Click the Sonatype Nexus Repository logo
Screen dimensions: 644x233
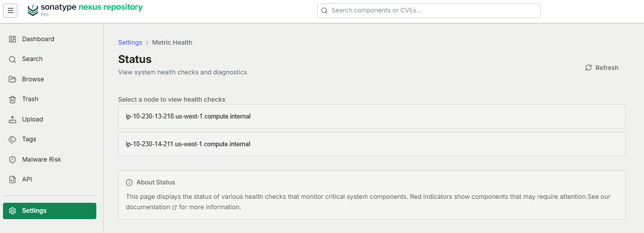[x=85, y=10]
